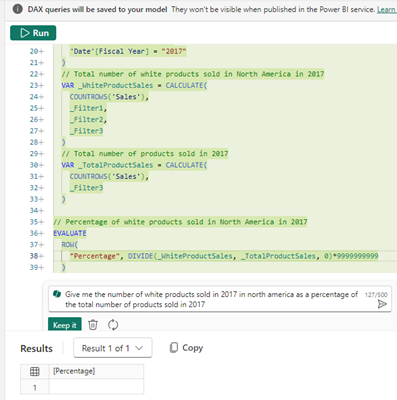Viewport: 397px width, 400px height.
Task: Regenerate the Copilot suggestion
Action: pyautogui.click(x=113, y=325)
